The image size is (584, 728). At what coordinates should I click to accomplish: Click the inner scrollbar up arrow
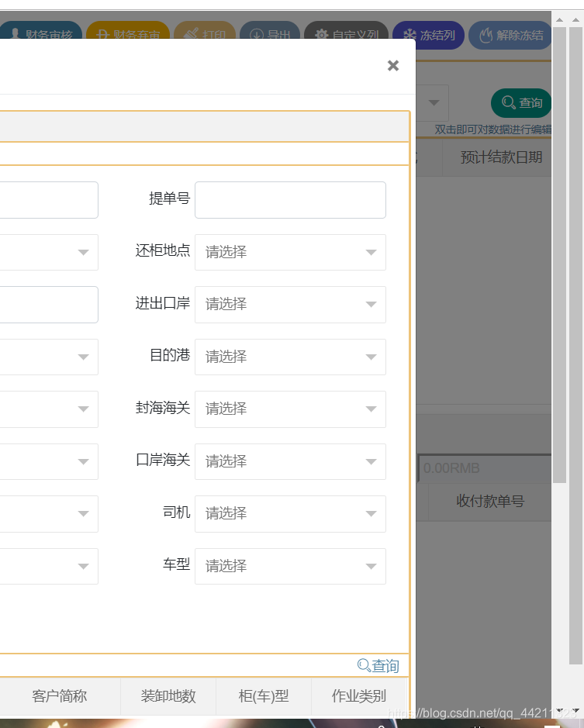tap(559, 20)
